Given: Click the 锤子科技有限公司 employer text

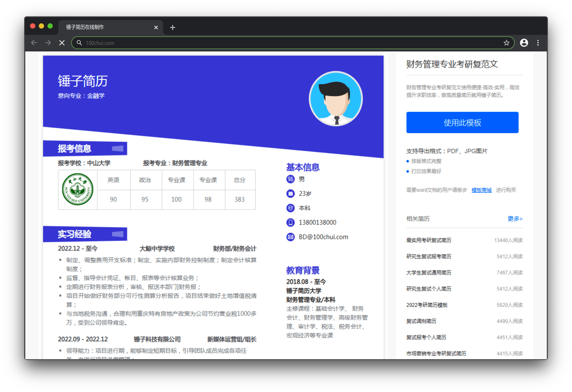Looking at the screenshot, I should click(x=157, y=339).
